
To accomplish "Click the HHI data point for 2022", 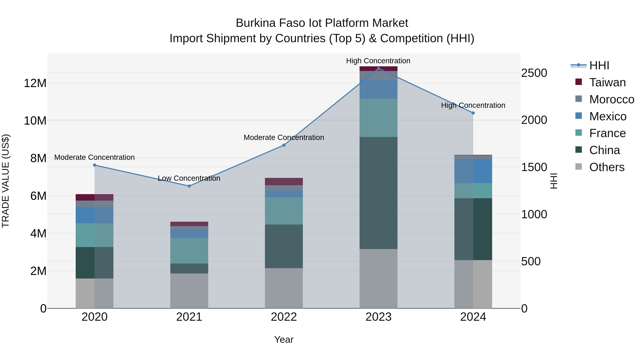I will pyautogui.click(x=284, y=145).
